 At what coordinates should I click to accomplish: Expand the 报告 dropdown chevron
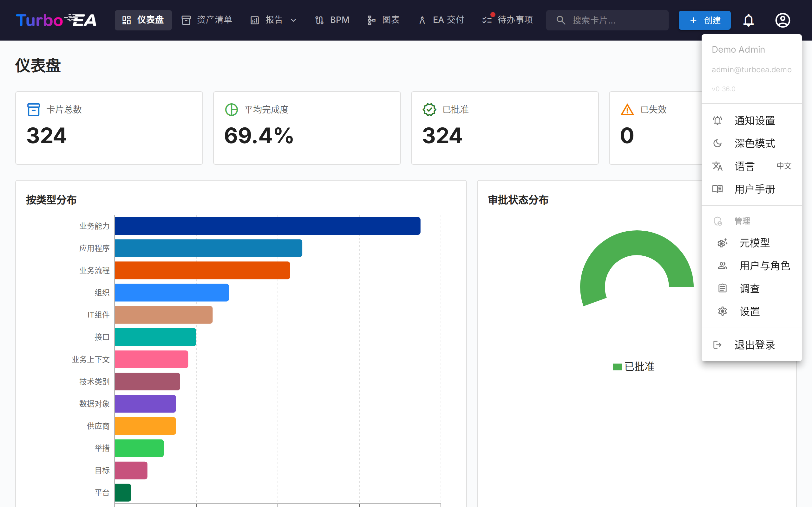click(293, 21)
